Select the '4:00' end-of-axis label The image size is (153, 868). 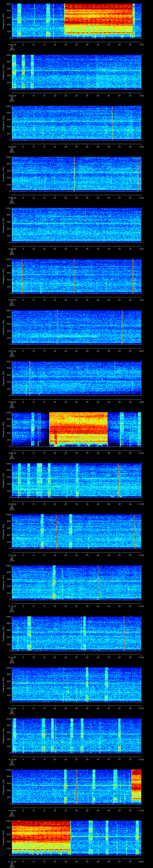click(141, 147)
